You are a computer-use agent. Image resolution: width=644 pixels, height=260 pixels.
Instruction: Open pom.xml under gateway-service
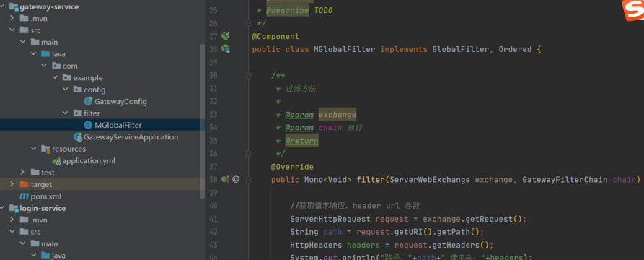point(45,196)
